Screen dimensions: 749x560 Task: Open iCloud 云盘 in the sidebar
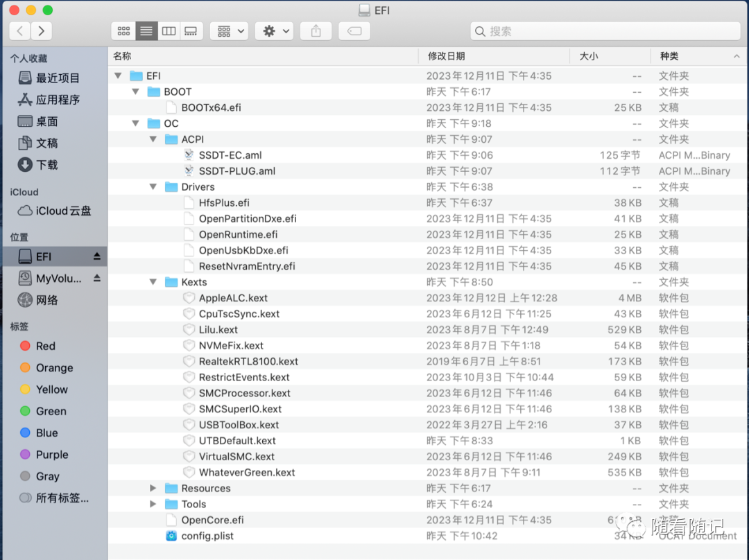click(54, 211)
